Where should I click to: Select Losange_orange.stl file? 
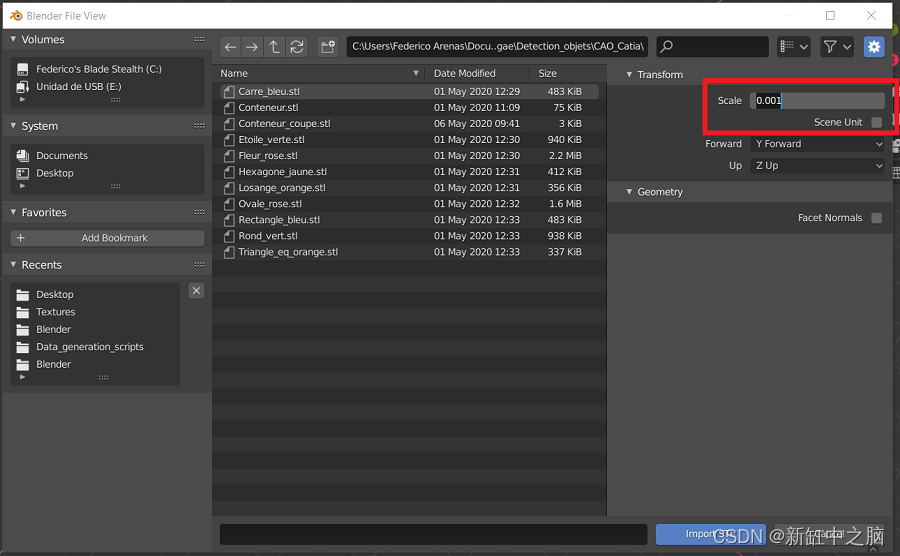pos(409,188)
